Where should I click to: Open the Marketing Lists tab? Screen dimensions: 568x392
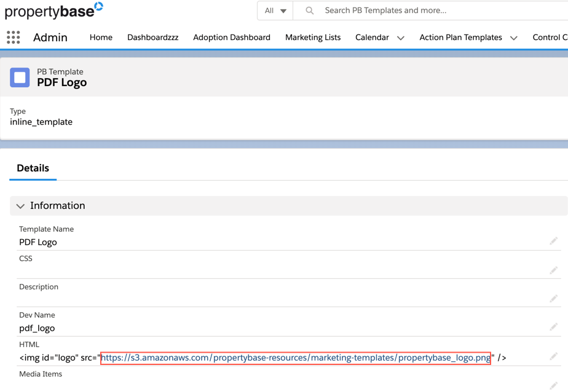(313, 37)
